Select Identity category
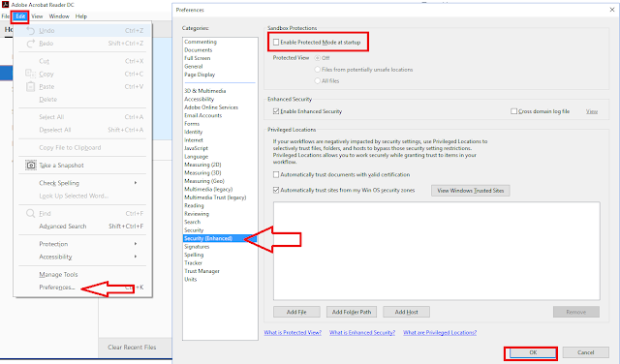 coord(193,132)
